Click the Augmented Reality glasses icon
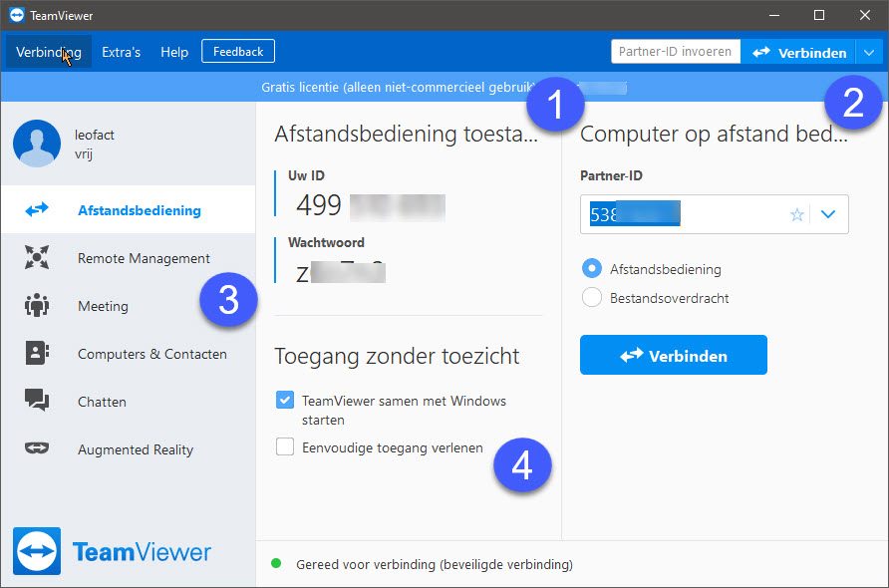 [37, 447]
